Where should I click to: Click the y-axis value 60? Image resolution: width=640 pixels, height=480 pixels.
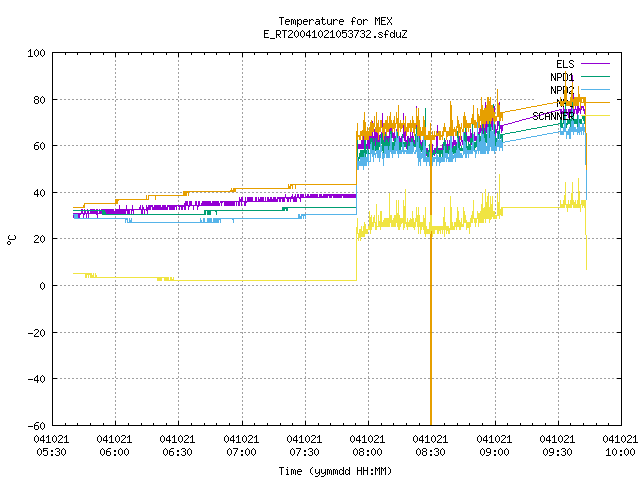(39, 146)
